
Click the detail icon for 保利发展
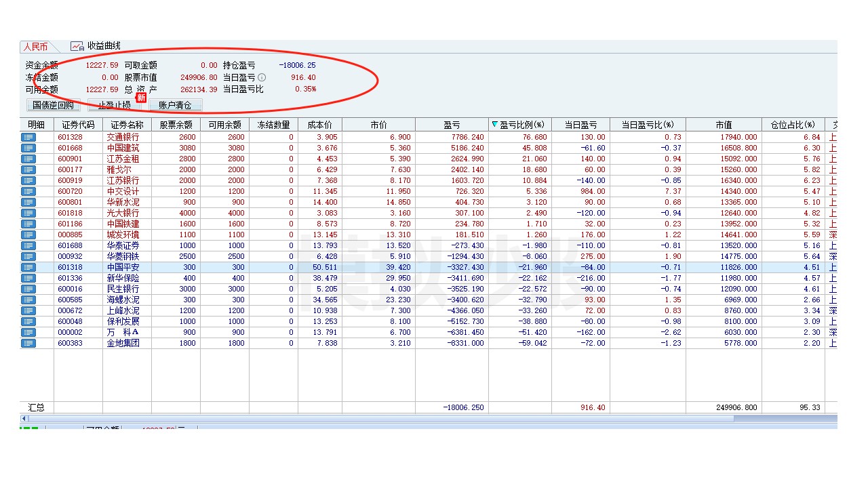(x=28, y=321)
